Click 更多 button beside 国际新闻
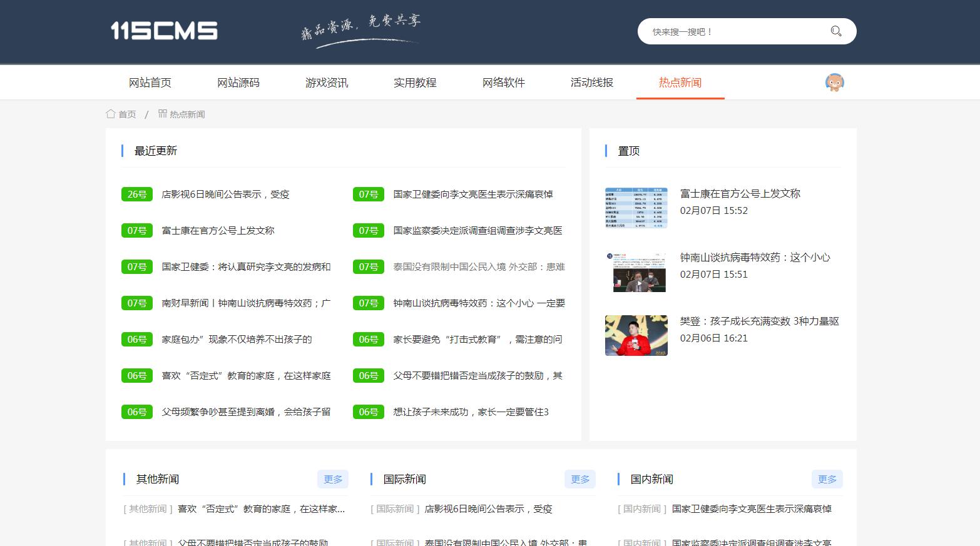 click(x=580, y=479)
